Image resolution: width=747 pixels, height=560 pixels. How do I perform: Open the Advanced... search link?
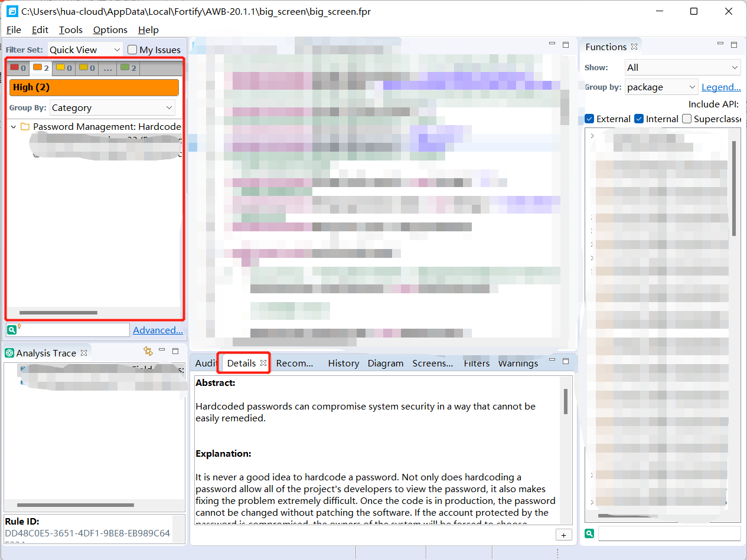(158, 330)
